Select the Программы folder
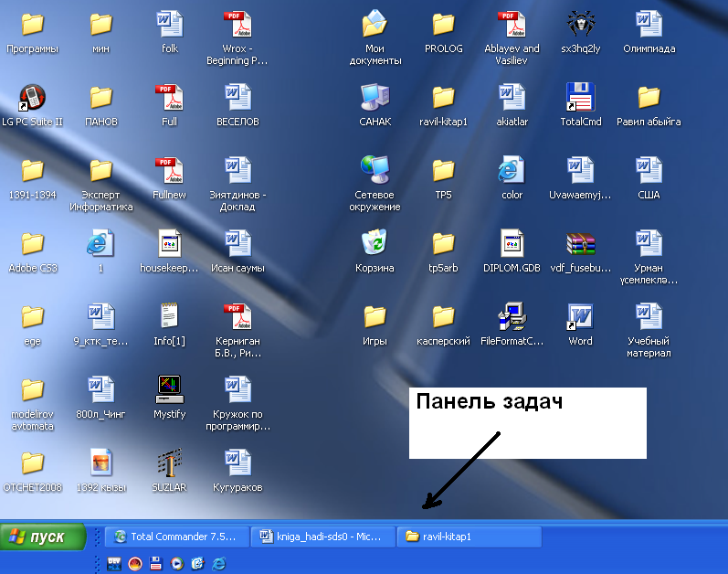Image resolution: width=728 pixels, height=574 pixels. pos(33,24)
